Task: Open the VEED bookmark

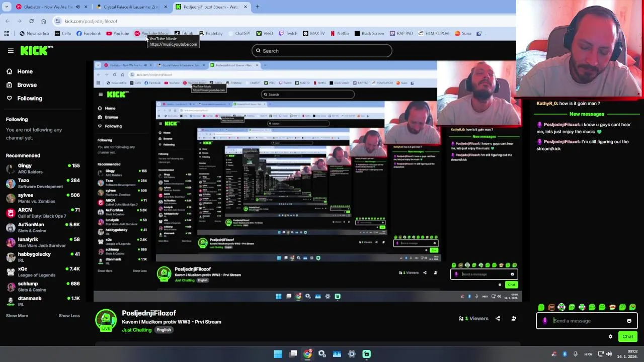Action: pyautogui.click(x=265, y=34)
